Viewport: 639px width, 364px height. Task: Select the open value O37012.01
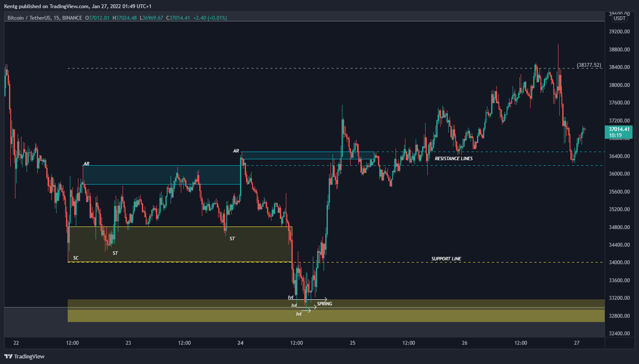(x=97, y=18)
